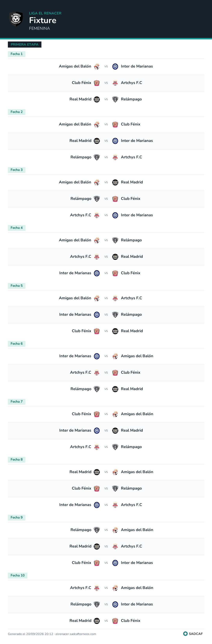The image size is (212, 644).
Task: Click Amigas del Balón crest in Fecha 1
Action: pyautogui.click(x=97, y=67)
